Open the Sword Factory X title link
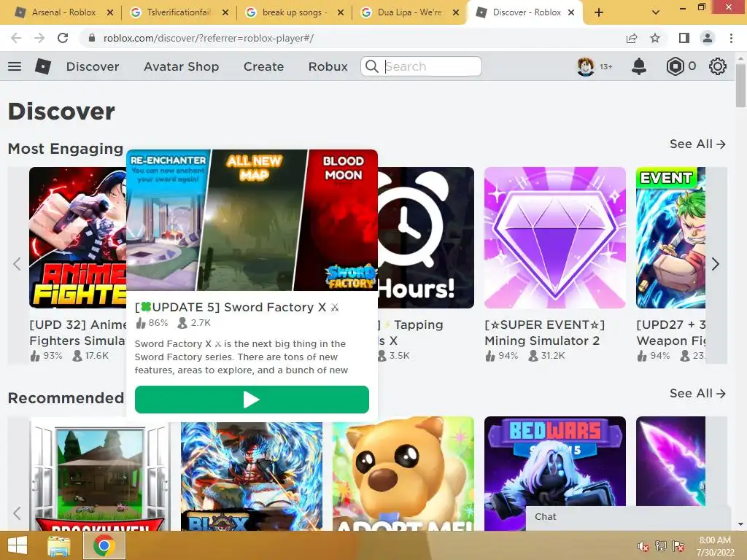This screenshot has height=560, width=747. click(237, 307)
